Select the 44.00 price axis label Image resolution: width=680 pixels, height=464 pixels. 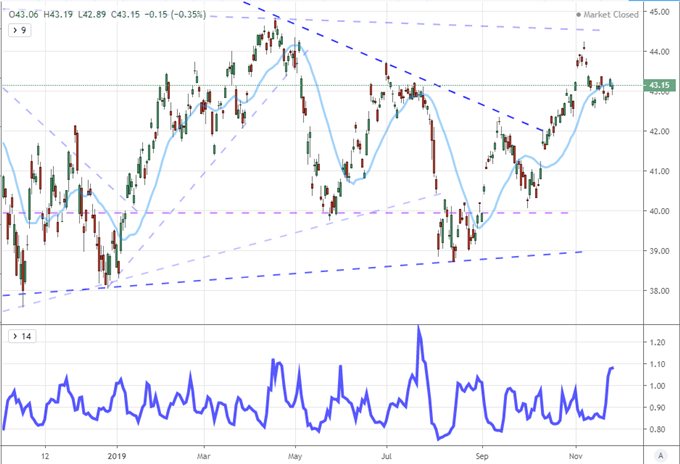(x=659, y=52)
